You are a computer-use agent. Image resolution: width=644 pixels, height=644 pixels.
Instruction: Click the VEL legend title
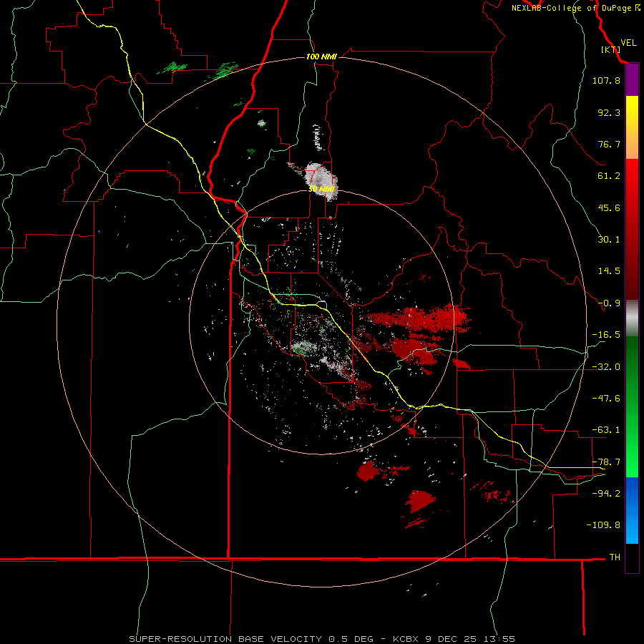[x=628, y=43]
